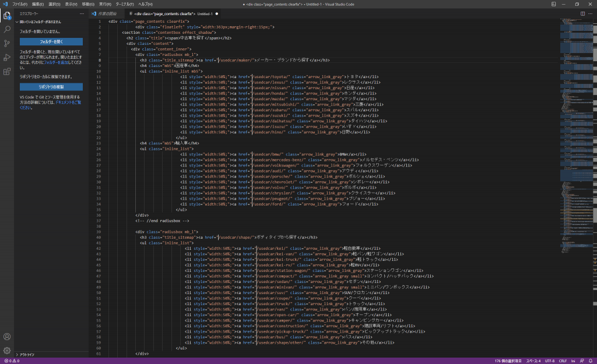Open the editor more actions ellipsis

pos(590,14)
